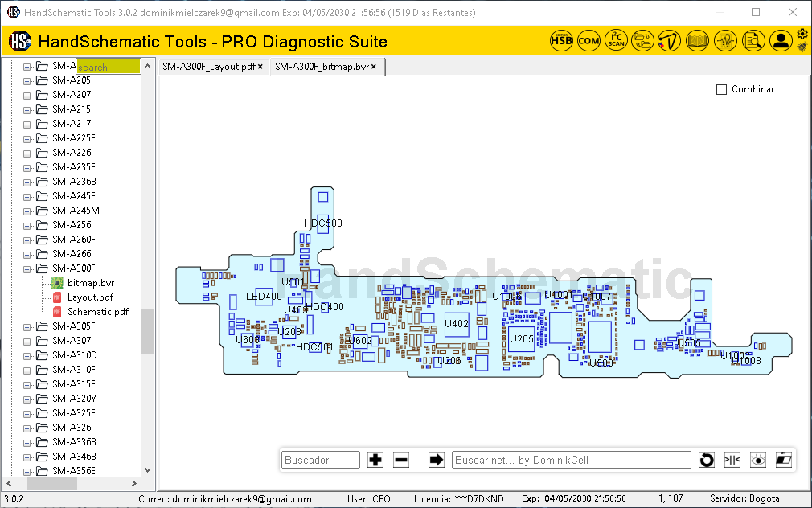The image size is (812, 508).
Task: Switch to SM-A300F_Layout.pdf tab
Action: tap(209, 67)
